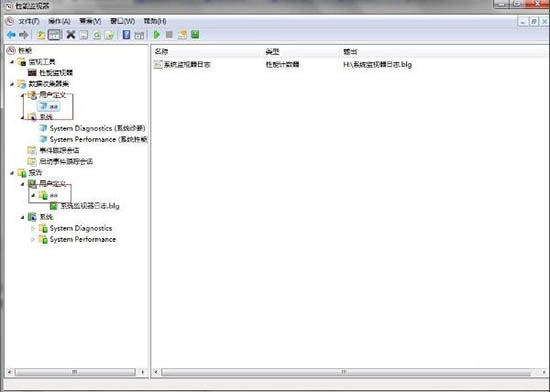
Task: Open the 窗口(W) menu
Action: click(x=122, y=21)
